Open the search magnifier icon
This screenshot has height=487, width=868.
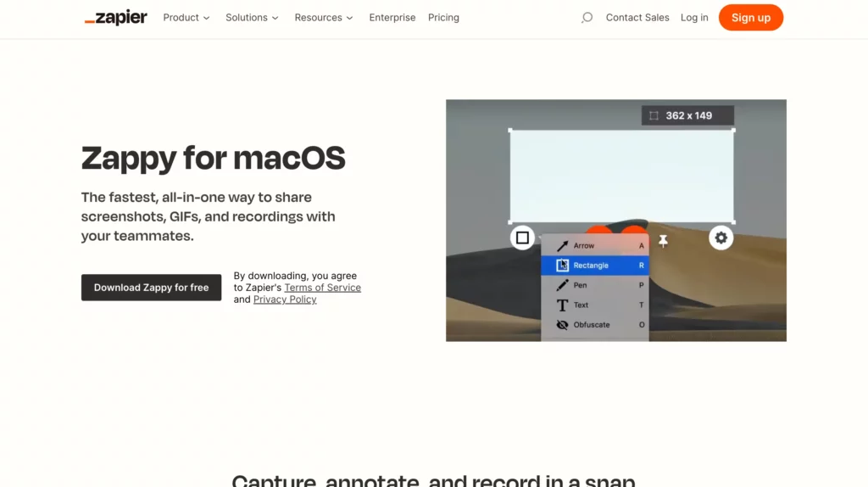[x=587, y=18]
